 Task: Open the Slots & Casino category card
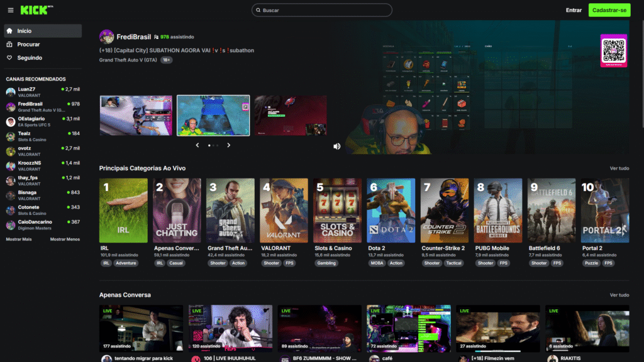point(337,210)
